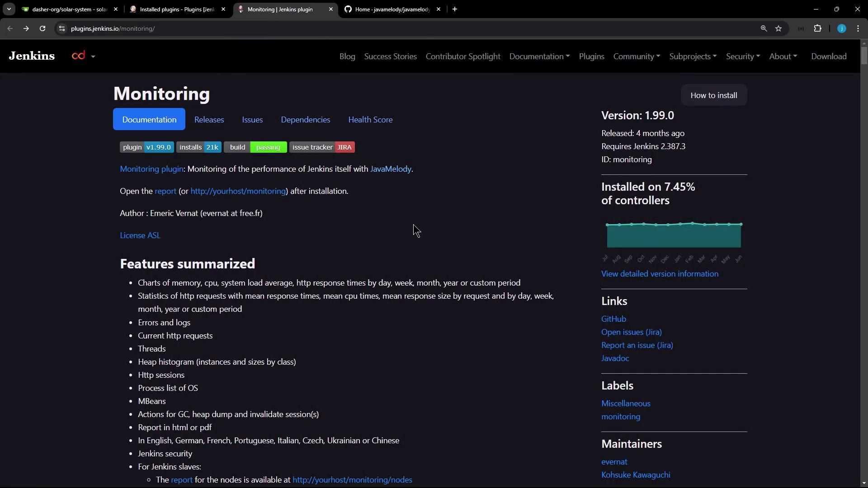Expand the Documentation nav dropdown
The width and height of the screenshot is (868, 488).
tap(539, 56)
